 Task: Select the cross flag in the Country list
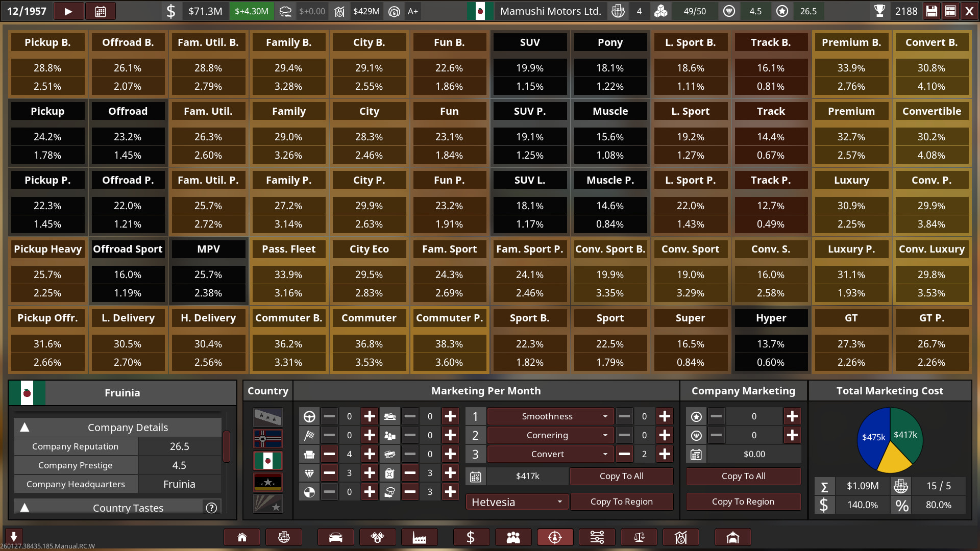(x=267, y=439)
